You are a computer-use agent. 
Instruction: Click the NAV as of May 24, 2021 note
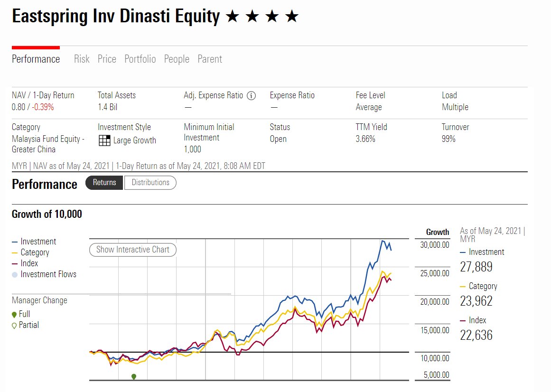(71, 166)
